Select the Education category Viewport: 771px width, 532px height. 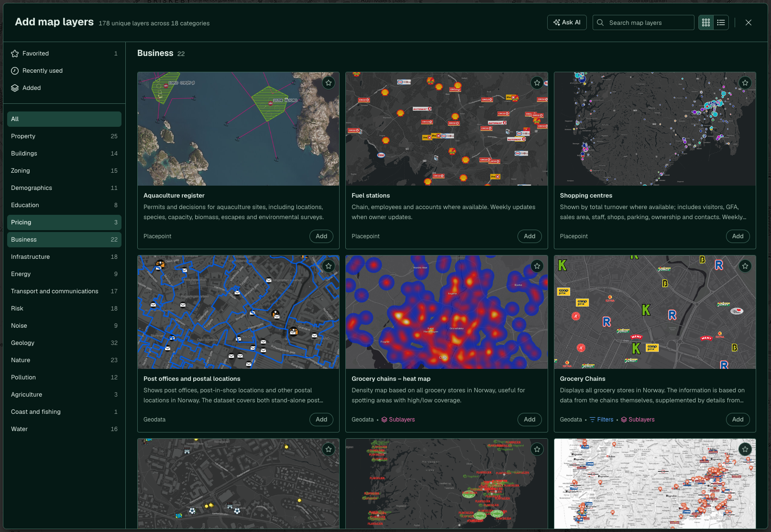[x=64, y=205]
